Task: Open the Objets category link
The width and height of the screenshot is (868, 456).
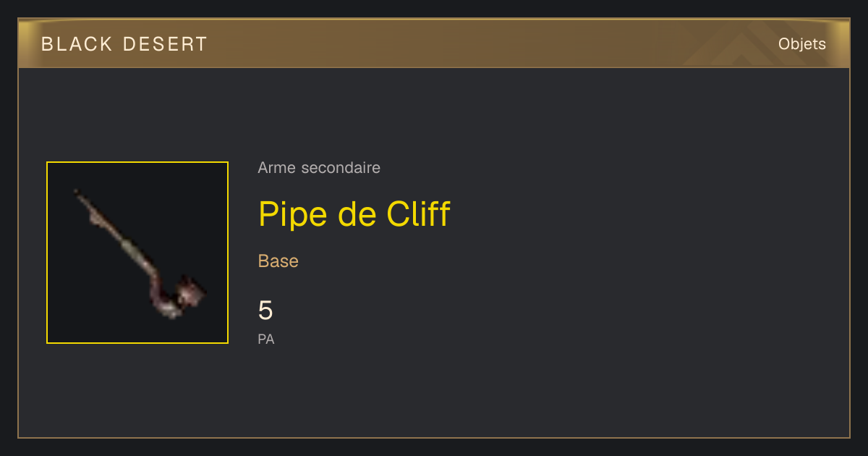Action: pyautogui.click(x=802, y=44)
